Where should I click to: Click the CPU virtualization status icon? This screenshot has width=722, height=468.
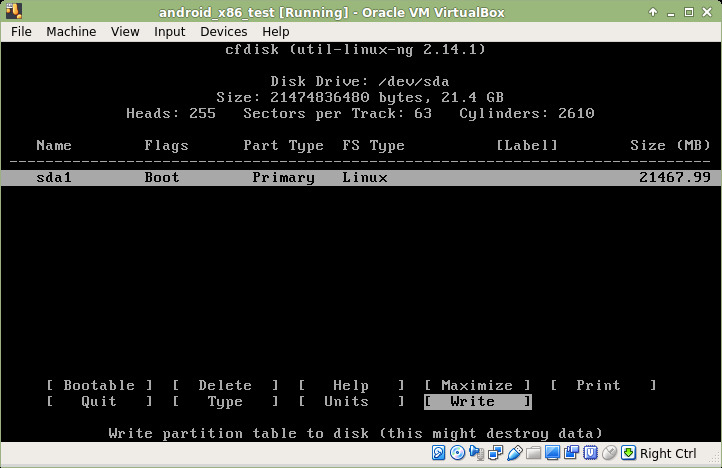[x=590, y=453]
